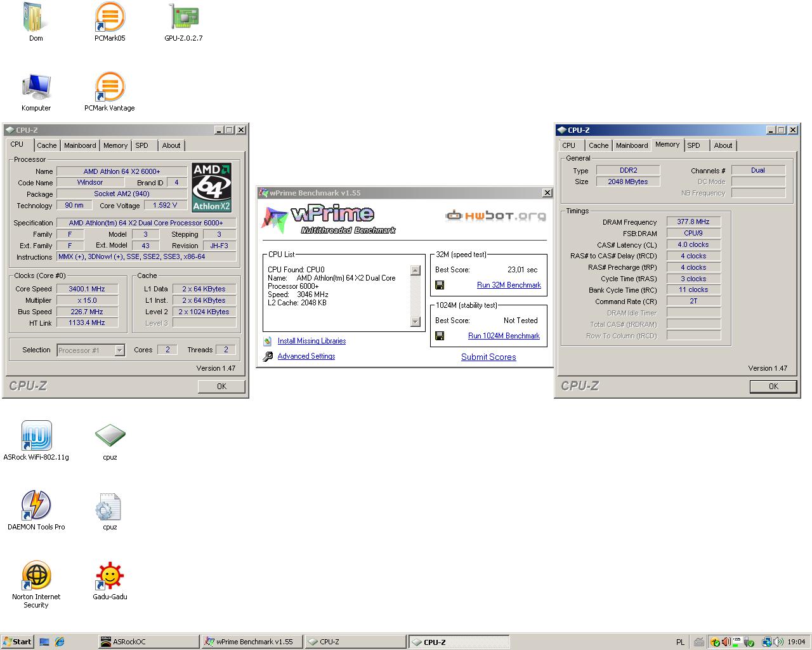The image size is (812, 650).
Task: Open the Start menu
Action: click(x=17, y=642)
